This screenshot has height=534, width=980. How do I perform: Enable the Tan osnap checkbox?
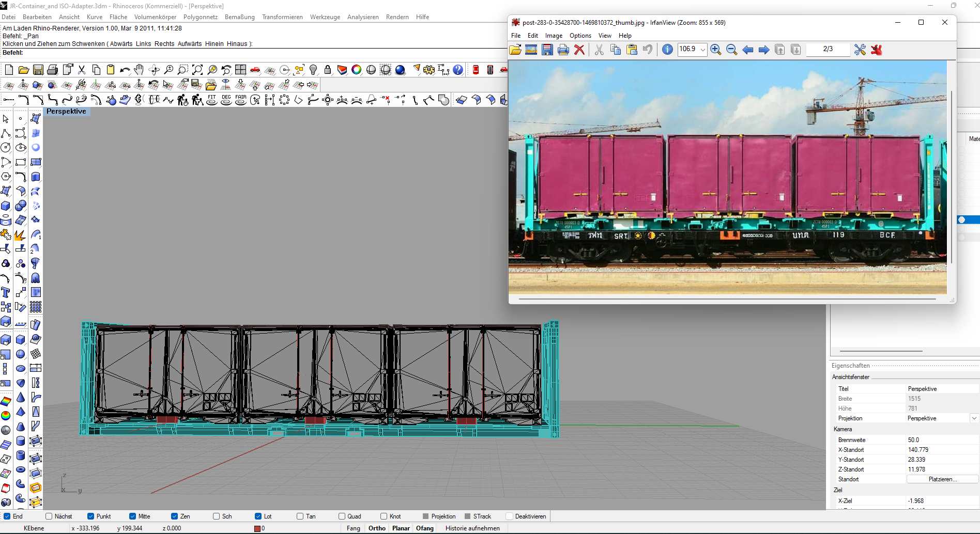point(300,516)
